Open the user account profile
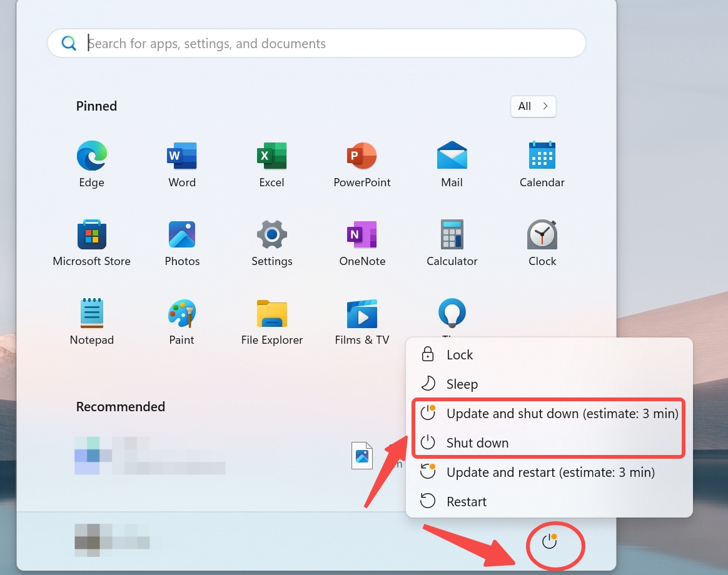The width and height of the screenshot is (728, 575). coord(113,540)
